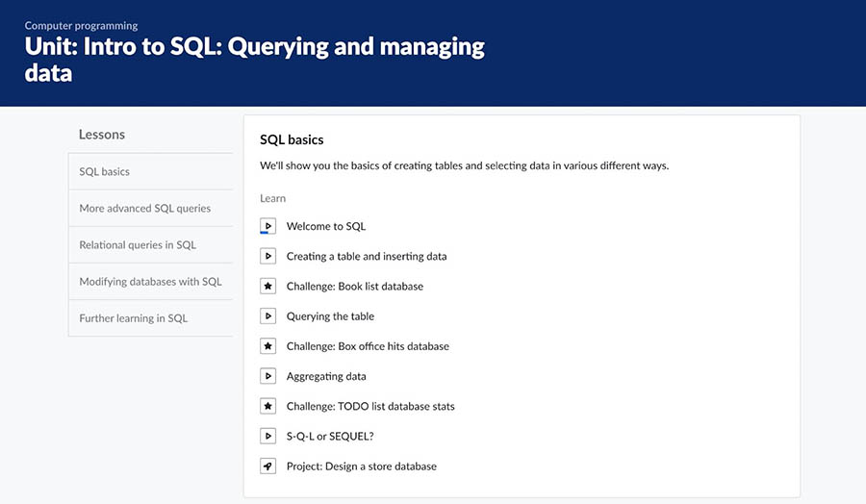Open More advanced SQL queries lesson

(144, 208)
